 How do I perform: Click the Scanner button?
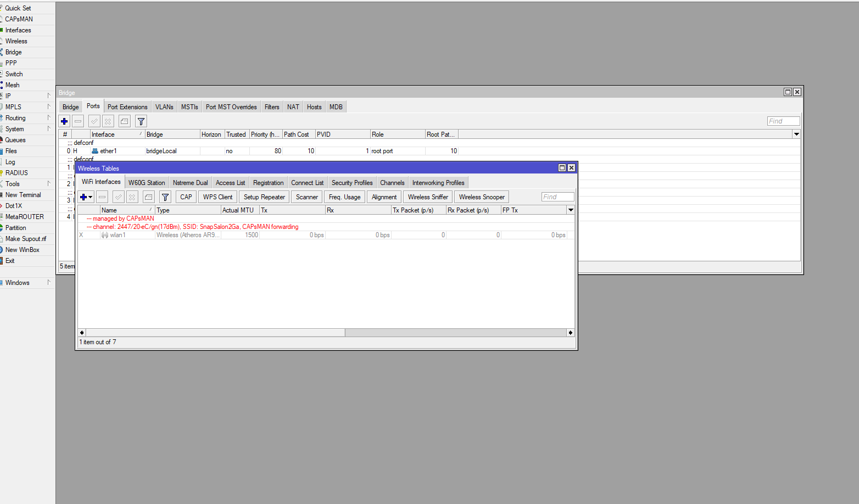306,197
